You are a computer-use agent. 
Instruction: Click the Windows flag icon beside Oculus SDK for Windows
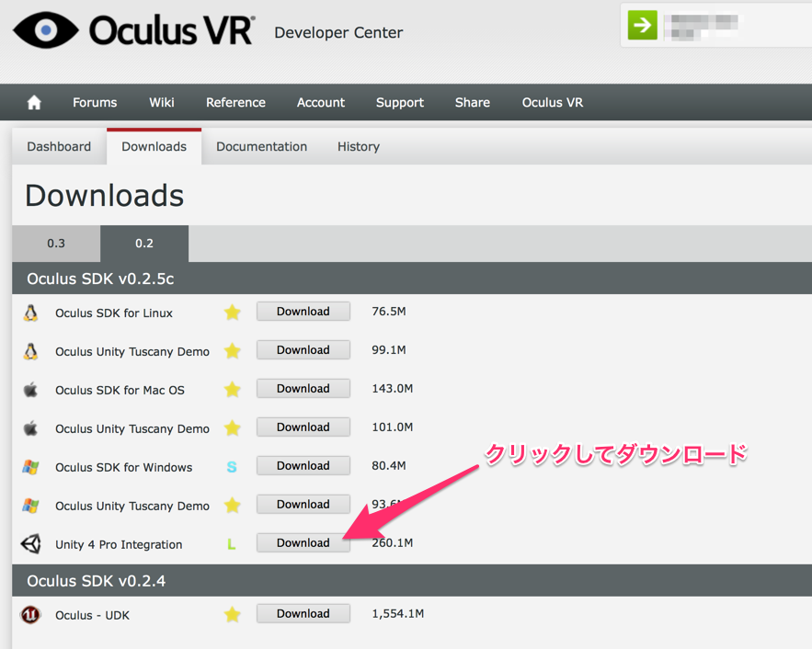click(30, 467)
